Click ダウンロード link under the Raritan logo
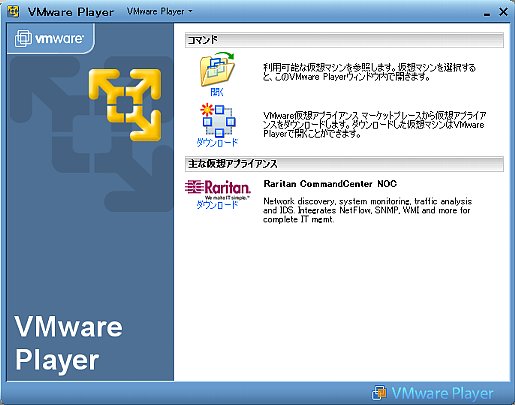Viewport: 515px width, 405px height. [x=217, y=205]
